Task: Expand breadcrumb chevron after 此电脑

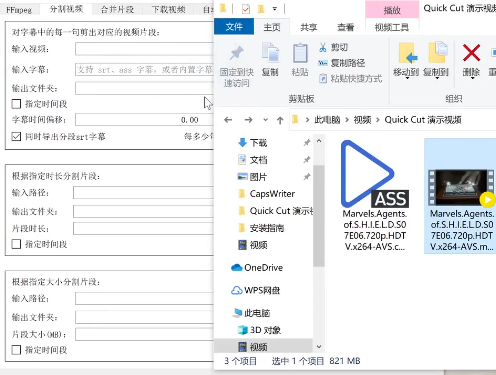Action: [x=347, y=120]
